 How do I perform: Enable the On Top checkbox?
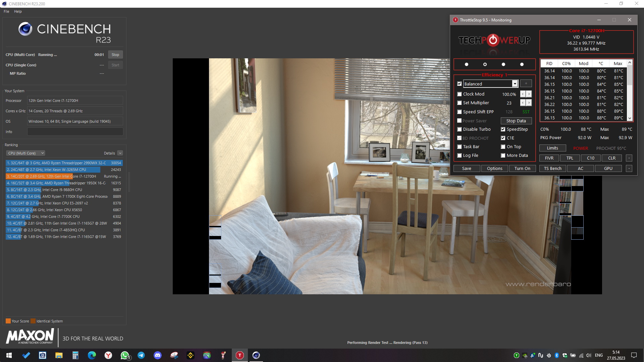pyautogui.click(x=503, y=147)
